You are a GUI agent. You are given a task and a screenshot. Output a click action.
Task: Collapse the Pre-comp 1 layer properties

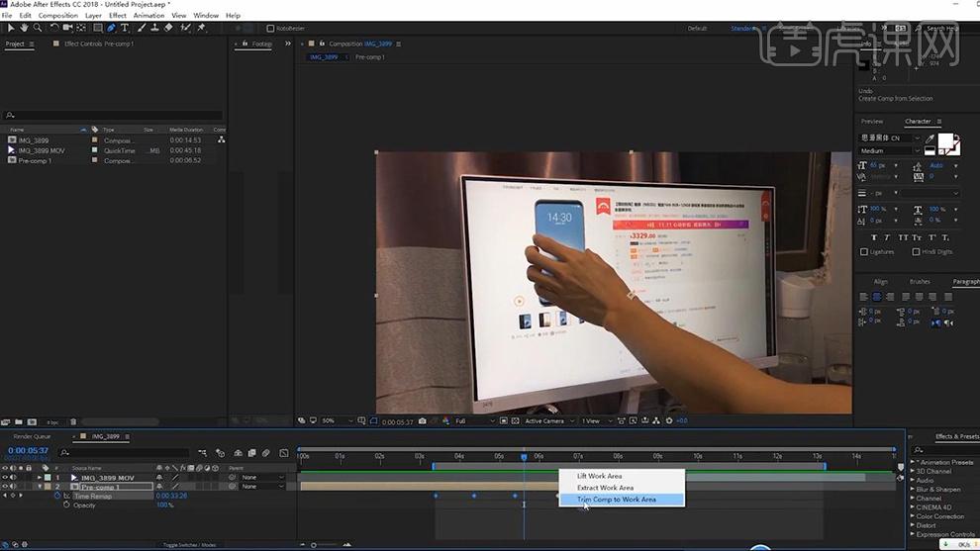tap(40, 486)
